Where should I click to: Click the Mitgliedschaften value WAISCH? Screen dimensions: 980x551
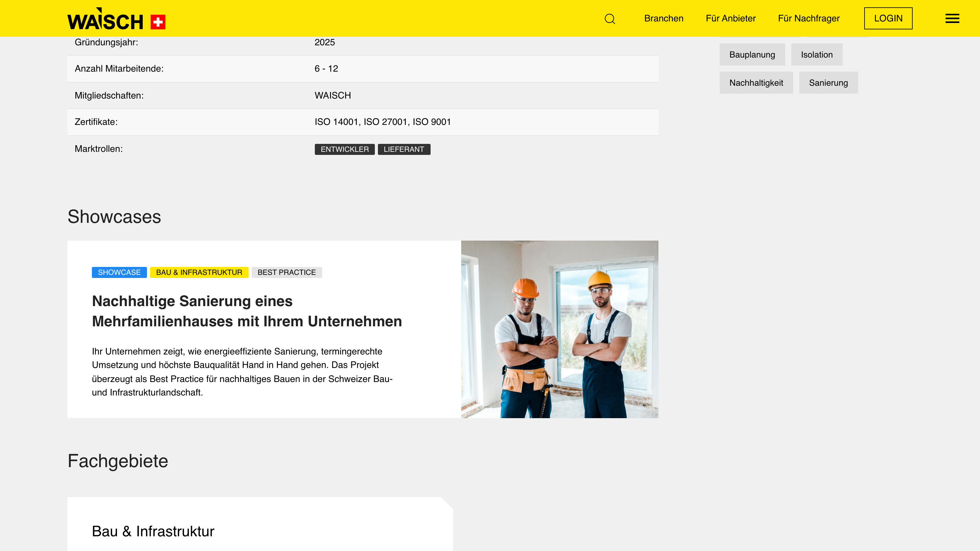coord(333,95)
